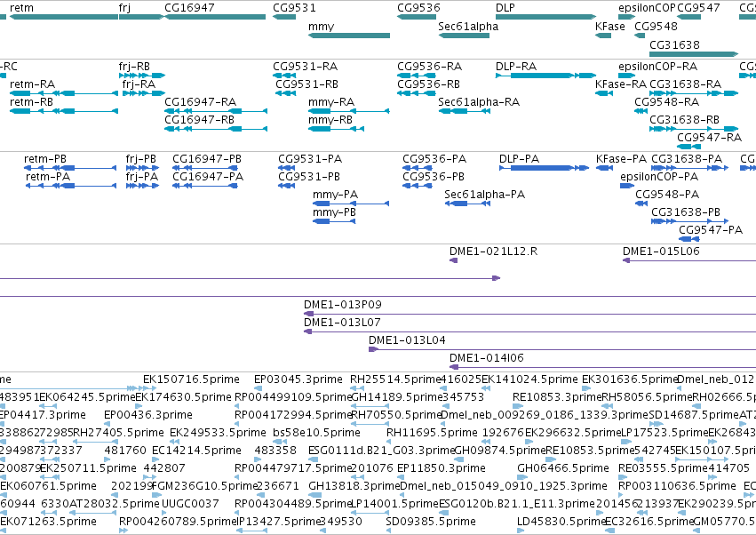Click the CG9536 gene label

pos(418,8)
